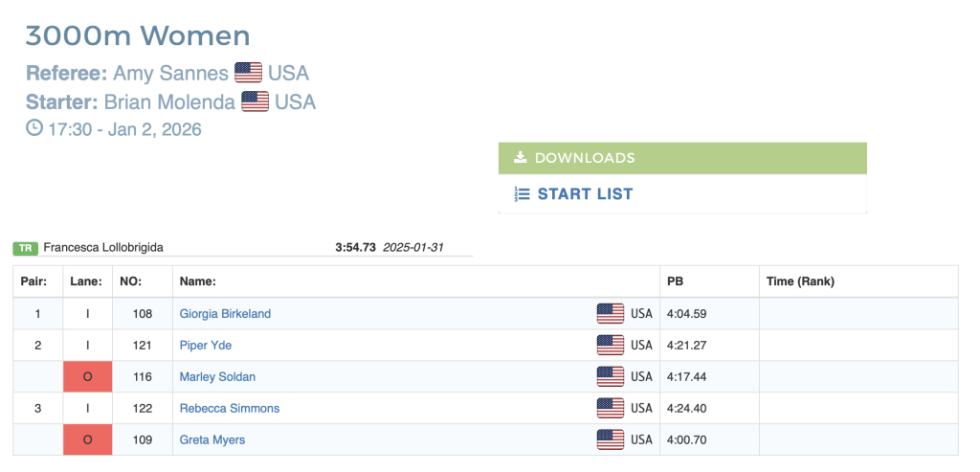Select Rebecca Simmons' name link
The image size is (980, 472).
[x=230, y=408]
